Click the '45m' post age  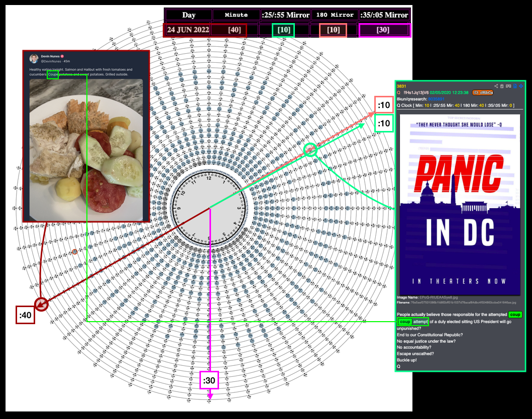click(66, 61)
